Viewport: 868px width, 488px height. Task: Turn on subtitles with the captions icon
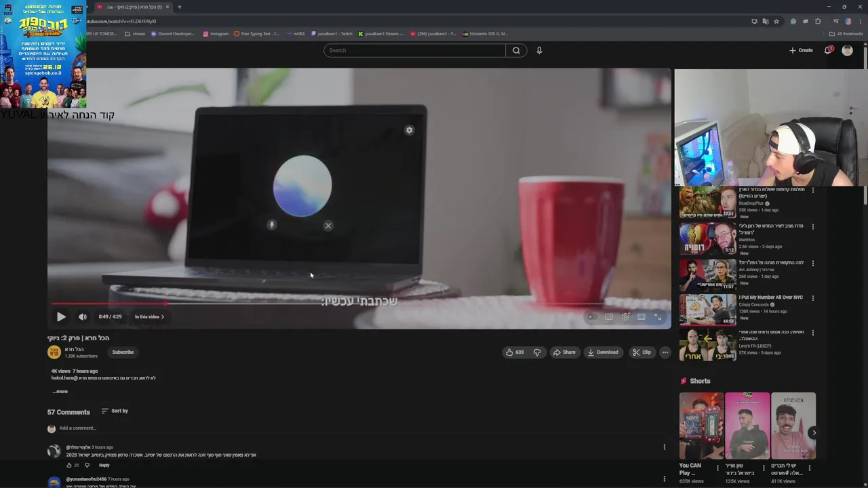click(x=609, y=317)
